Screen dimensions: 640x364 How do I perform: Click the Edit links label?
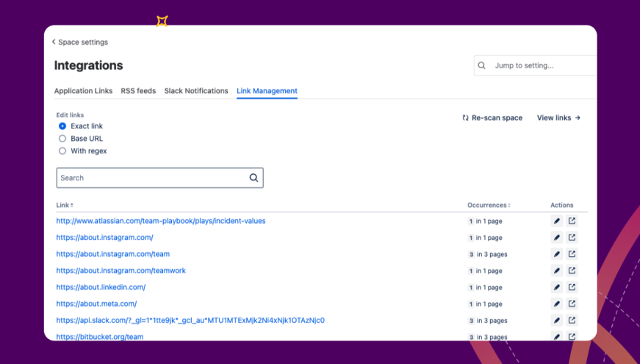tap(70, 115)
